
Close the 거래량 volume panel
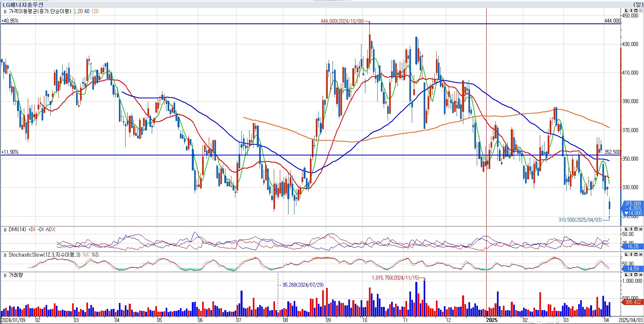coord(641,274)
